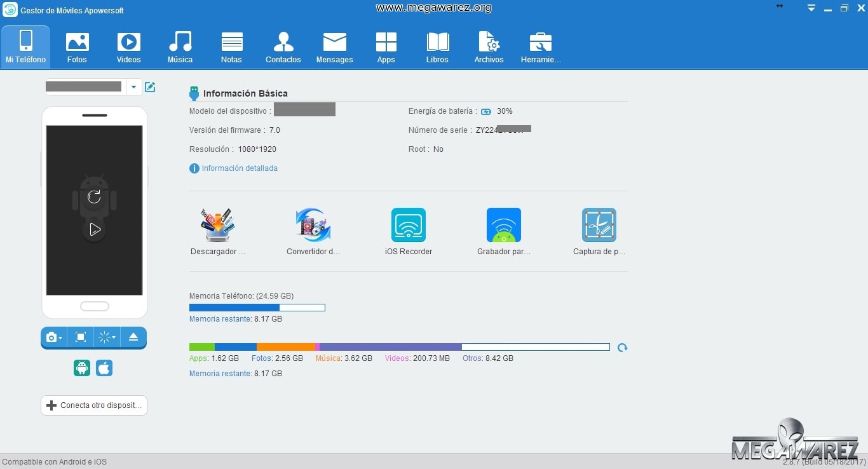Launch the Convertidor d... video converter tool

click(x=313, y=232)
